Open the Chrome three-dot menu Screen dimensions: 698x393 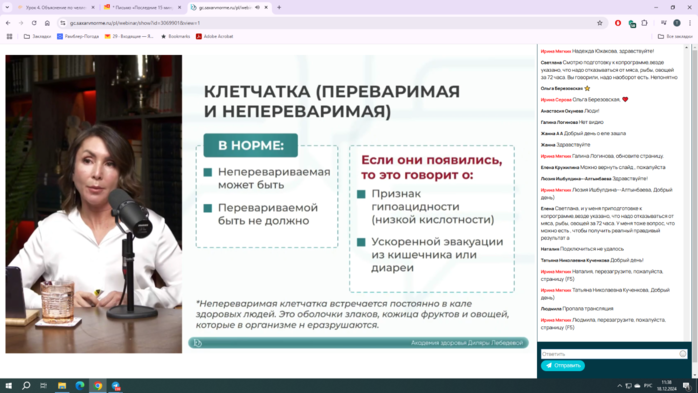coord(690,23)
